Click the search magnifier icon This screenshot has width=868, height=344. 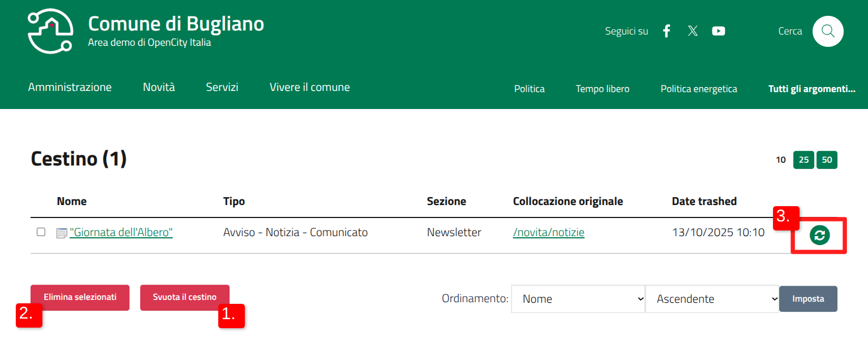tap(828, 31)
